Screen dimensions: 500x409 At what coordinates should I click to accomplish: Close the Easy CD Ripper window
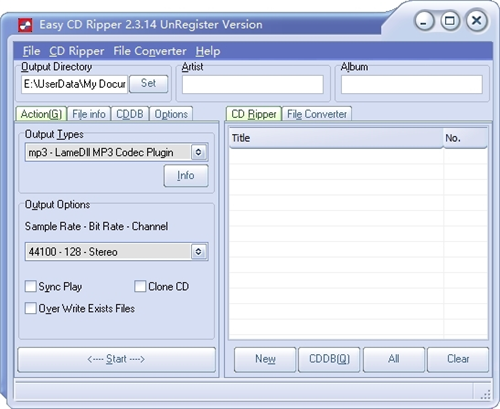(x=477, y=21)
